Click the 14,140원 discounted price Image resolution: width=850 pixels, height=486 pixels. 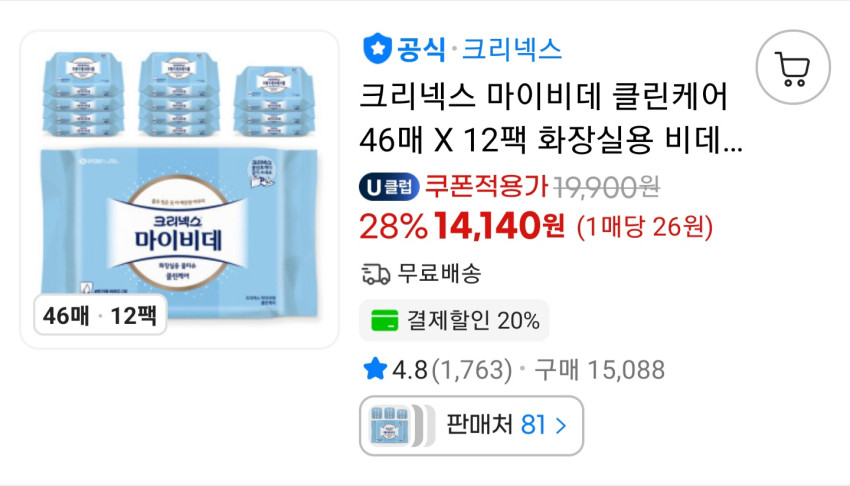point(499,226)
